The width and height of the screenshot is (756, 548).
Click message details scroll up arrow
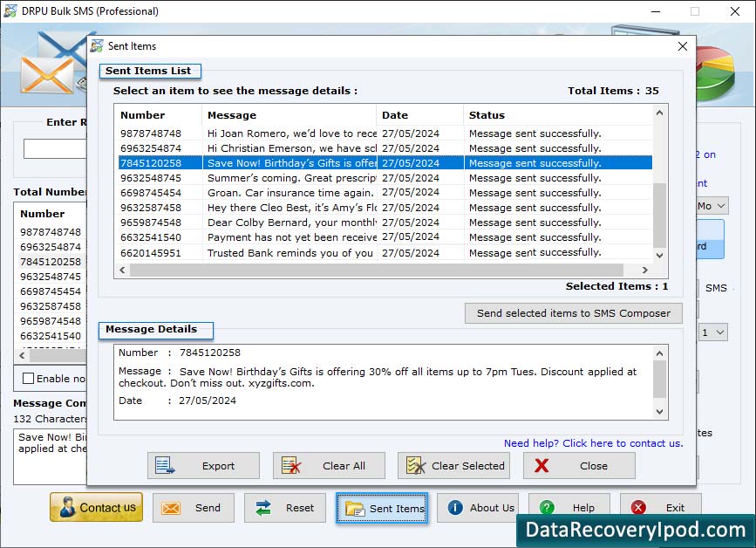(x=659, y=353)
